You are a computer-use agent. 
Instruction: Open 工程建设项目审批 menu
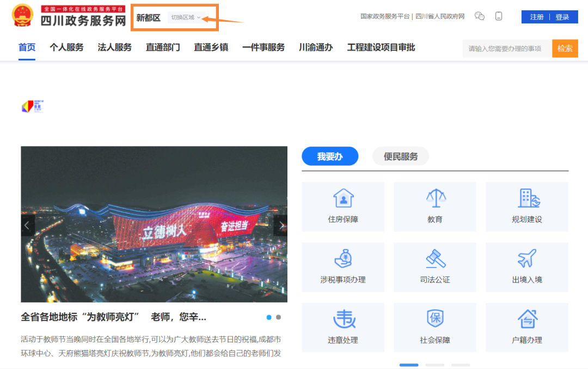click(381, 47)
